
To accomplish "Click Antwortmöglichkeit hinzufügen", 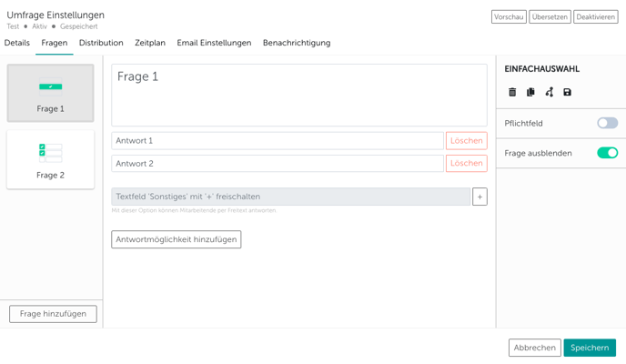I will pos(177,239).
